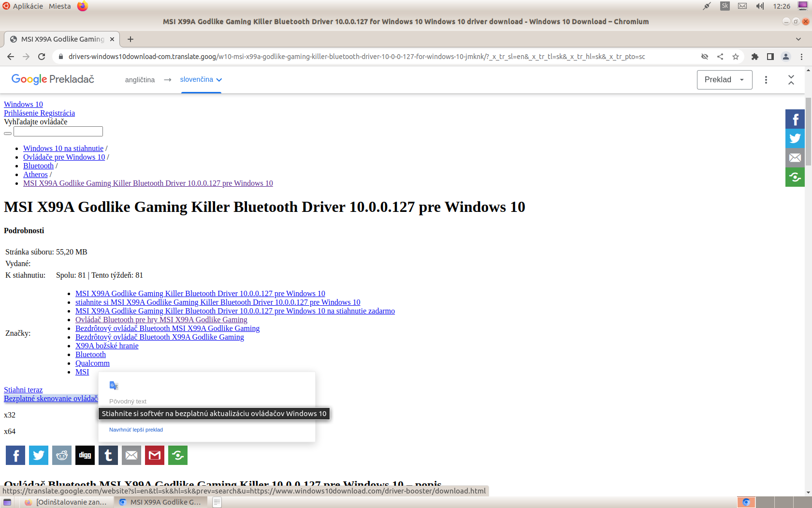Open the Prihlásenie Registrácia link

[x=39, y=113]
